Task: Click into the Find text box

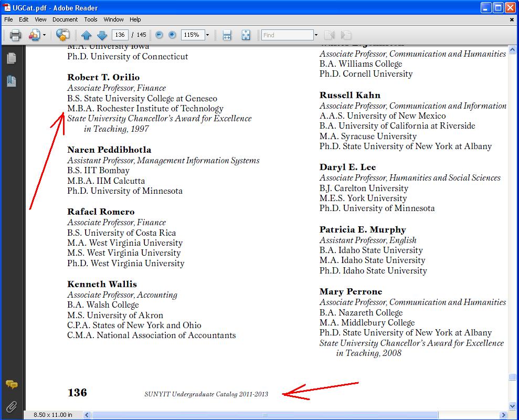Action: (287, 35)
